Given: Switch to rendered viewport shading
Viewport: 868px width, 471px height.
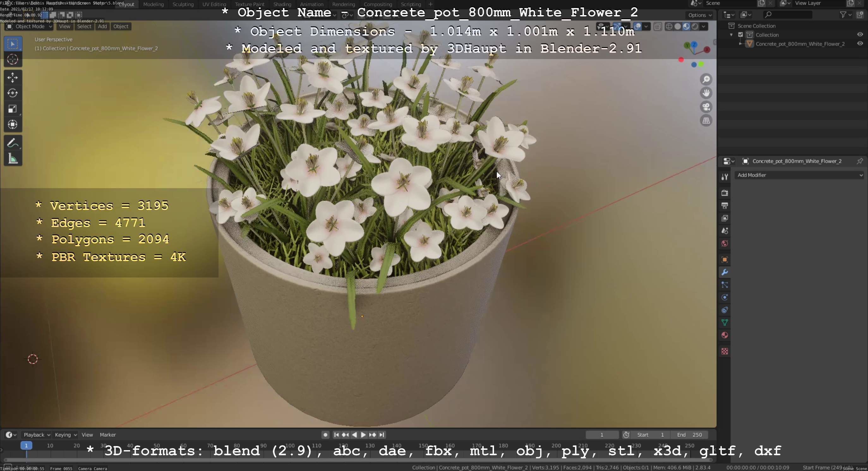Looking at the screenshot, I should pos(695,26).
